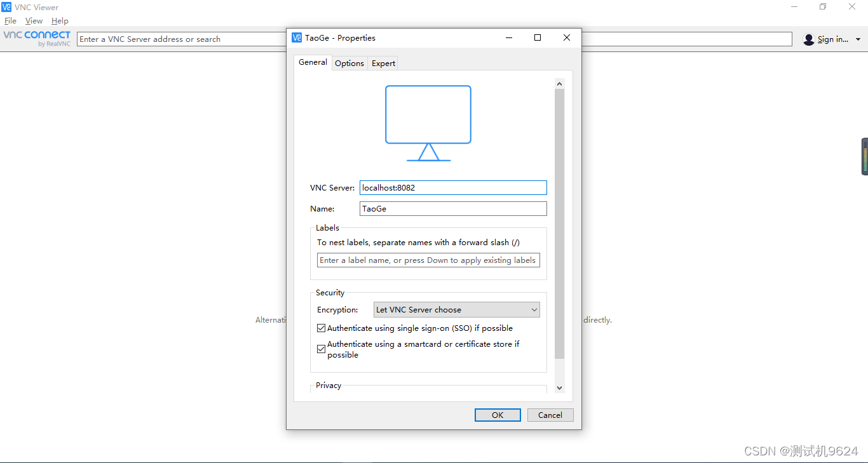This screenshot has height=463, width=868.
Task: Click the dialog scrollbar up arrow
Action: click(x=559, y=83)
